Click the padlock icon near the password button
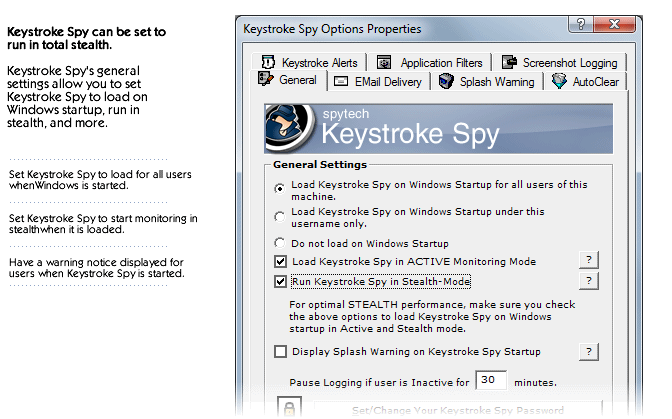672x419 pixels. tap(288, 408)
